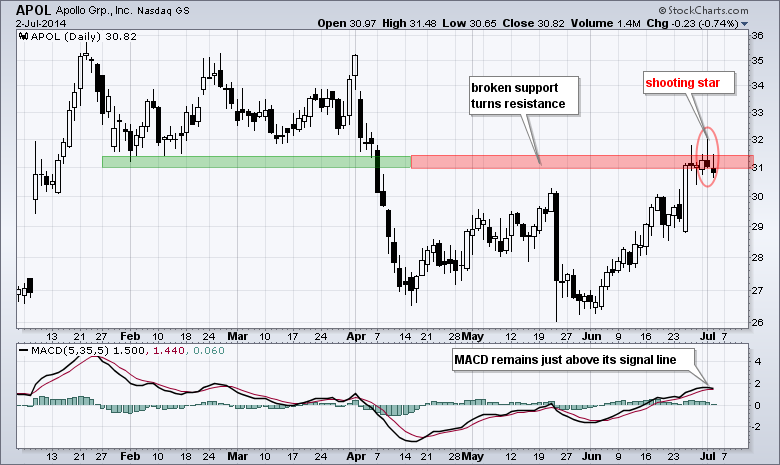
Task: Click the Chg -0.23 (-0.74%) value
Action: pyautogui.click(x=692, y=23)
